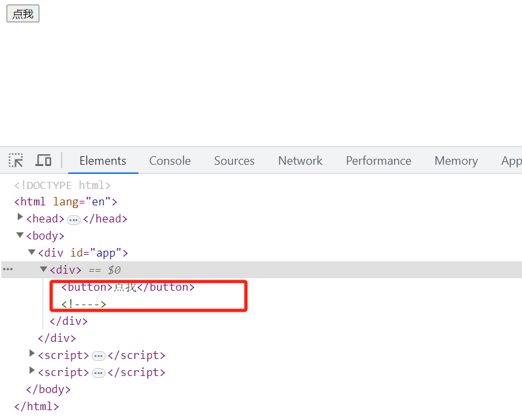Click the ellipsis badge inside the head tag
522x420 pixels.
73,219
